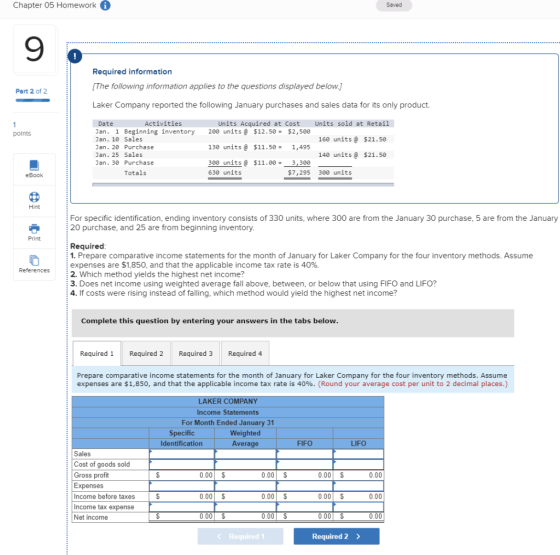
Task: Open the Required 4 tab
Action: point(245,353)
